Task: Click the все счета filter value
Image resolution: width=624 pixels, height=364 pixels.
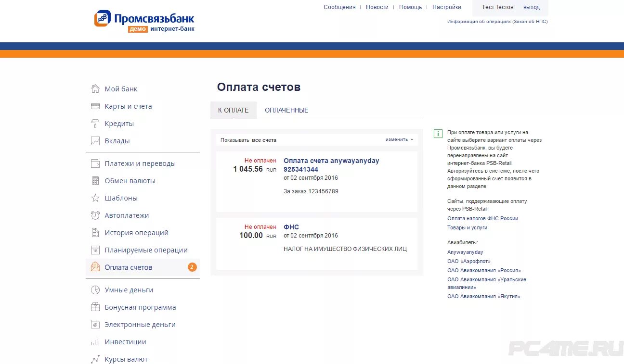Action: point(264,140)
